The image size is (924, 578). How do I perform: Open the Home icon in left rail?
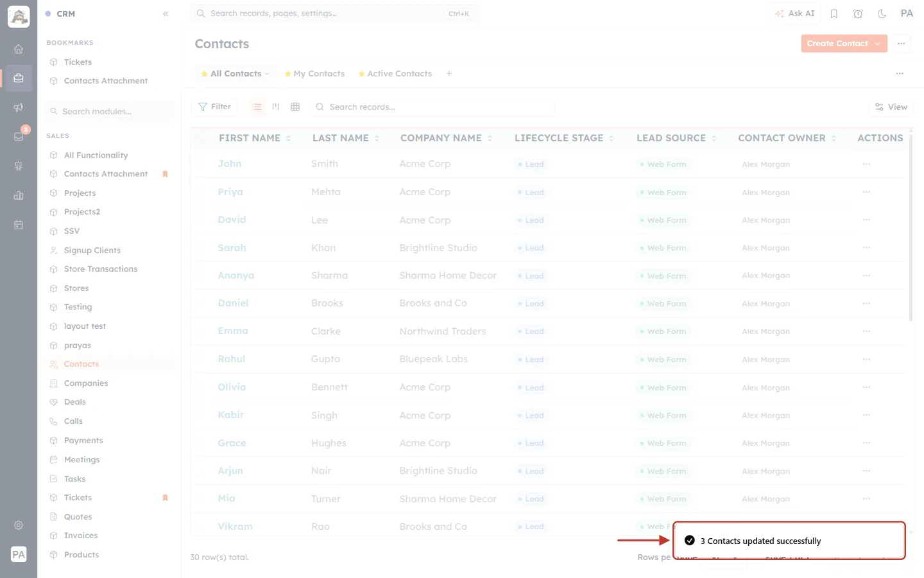click(x=19, y=49)
